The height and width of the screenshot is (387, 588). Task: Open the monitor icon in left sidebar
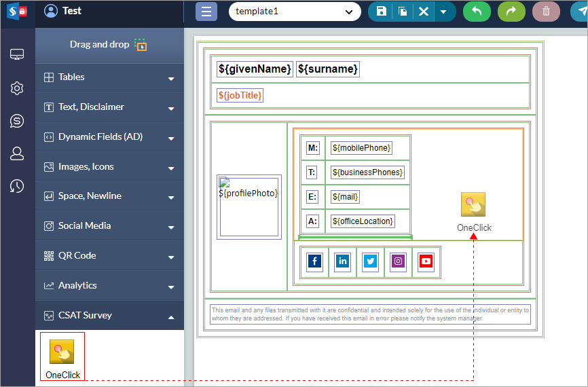pyautogui.click(x=17, y=55)
